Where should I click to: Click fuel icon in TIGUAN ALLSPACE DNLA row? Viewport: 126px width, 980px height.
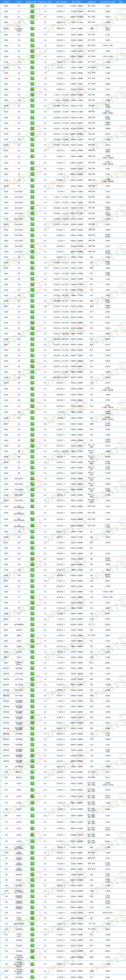click(x=32, y=971)
